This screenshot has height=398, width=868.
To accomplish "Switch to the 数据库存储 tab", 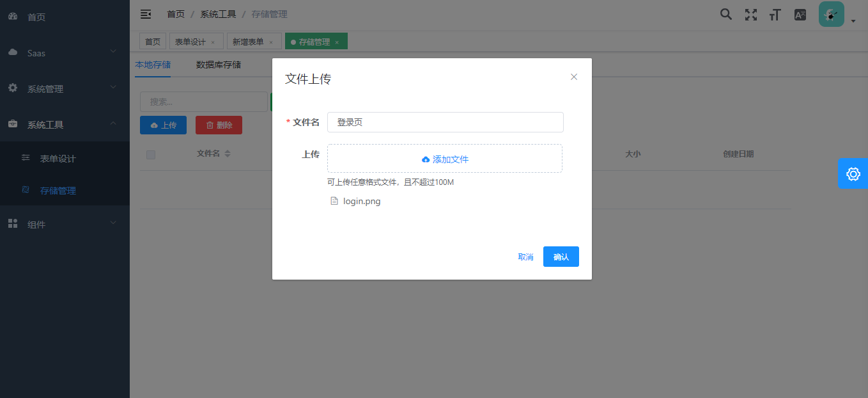I will [x=219, y=65].
